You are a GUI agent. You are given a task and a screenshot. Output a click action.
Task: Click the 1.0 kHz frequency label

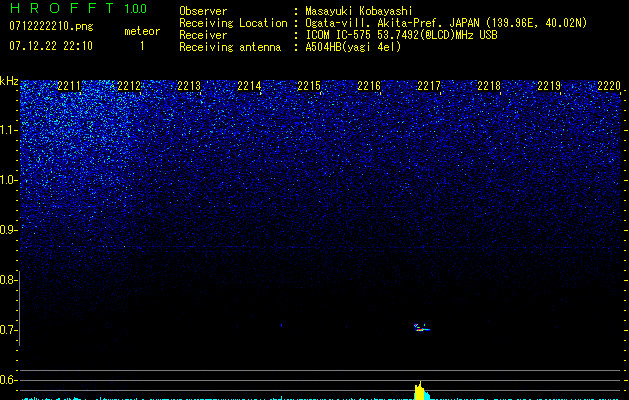[8, 180]
